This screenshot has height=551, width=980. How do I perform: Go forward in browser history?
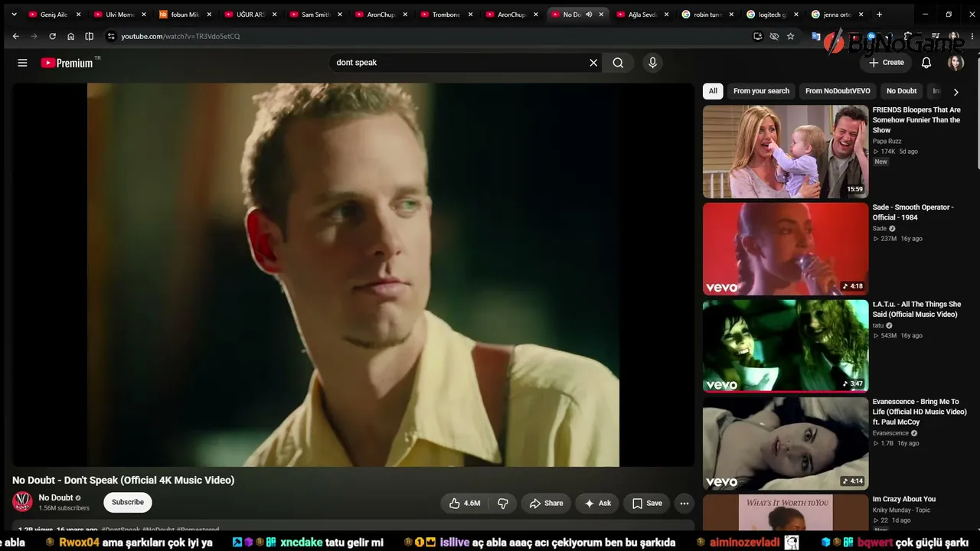tap(34, 36)
